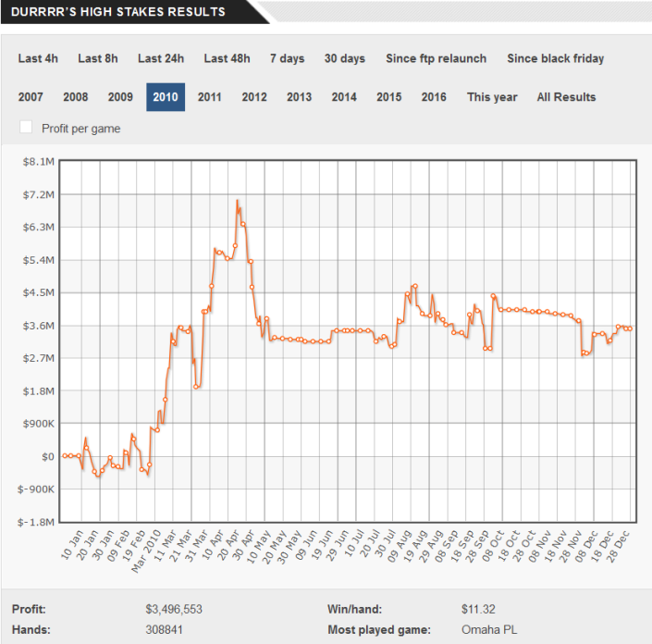Image resolution: width=652 pixels, height=644 pixels.
Task: Show 2013 high stakes results
Action: [299, 97]
